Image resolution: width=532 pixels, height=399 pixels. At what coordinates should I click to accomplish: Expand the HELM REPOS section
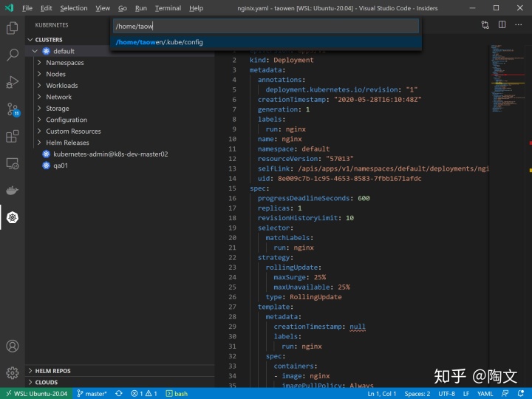120,371
